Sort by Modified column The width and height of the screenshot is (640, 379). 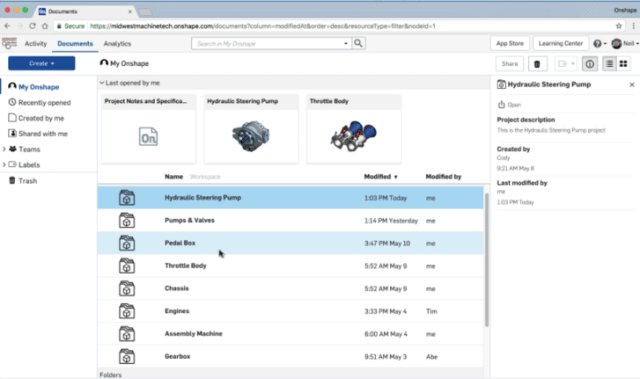click(x=380, y=177)
